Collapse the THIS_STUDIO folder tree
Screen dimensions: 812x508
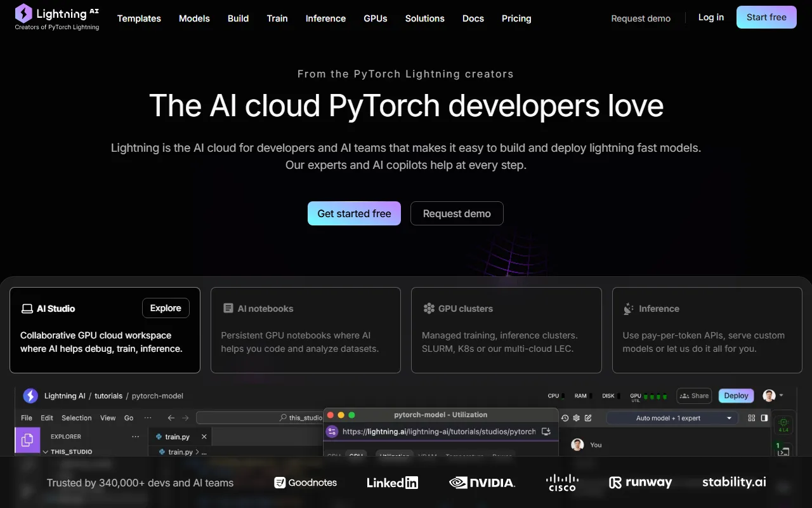tap(46, 452)
